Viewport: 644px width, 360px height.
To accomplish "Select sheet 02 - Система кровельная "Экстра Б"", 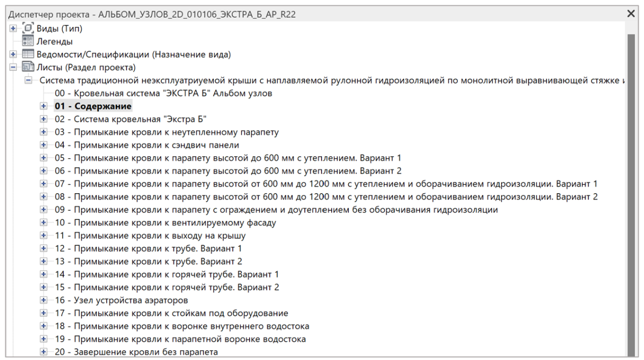I will [x=130, y=119].
